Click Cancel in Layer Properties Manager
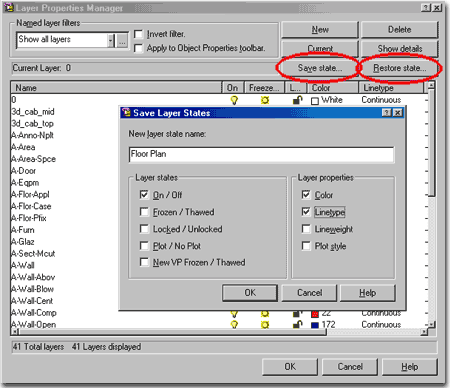The height and width of the screenshot is (388, 450). point(350,367)
